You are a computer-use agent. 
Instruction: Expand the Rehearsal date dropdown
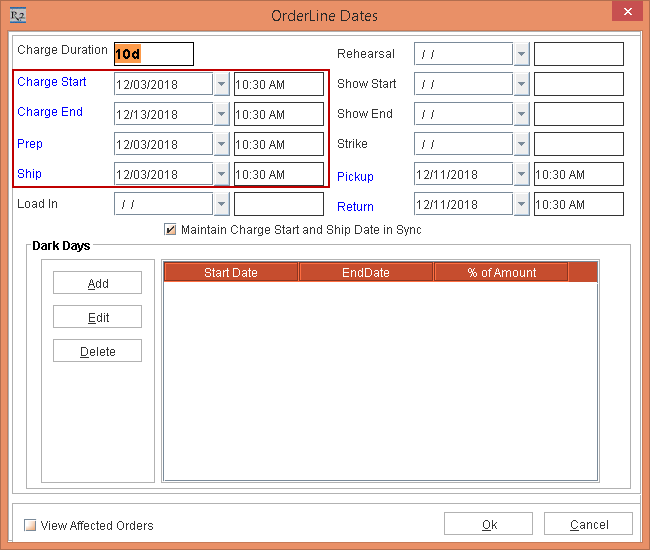tap(521, 54)
